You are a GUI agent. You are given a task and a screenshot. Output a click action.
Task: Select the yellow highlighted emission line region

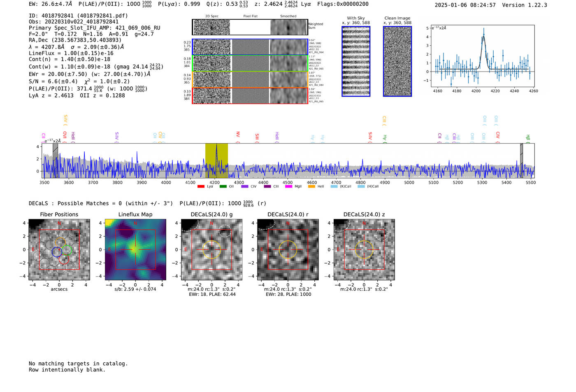click(x=216, y=160)
